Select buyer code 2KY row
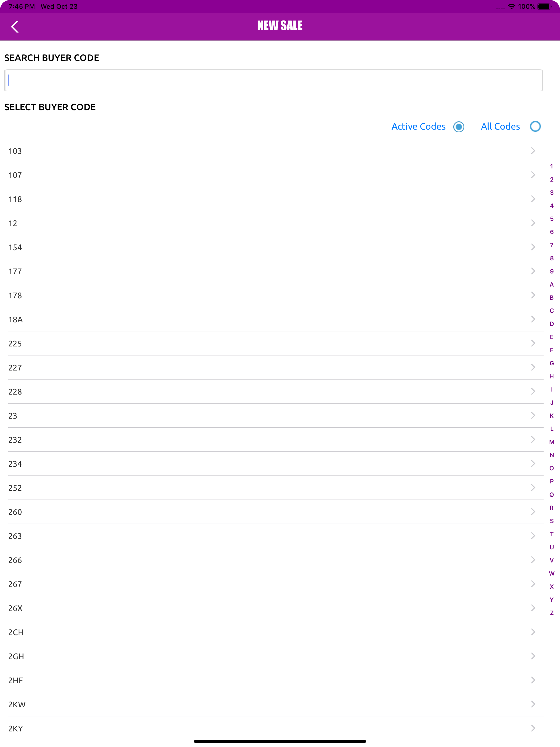 [276, 728]
